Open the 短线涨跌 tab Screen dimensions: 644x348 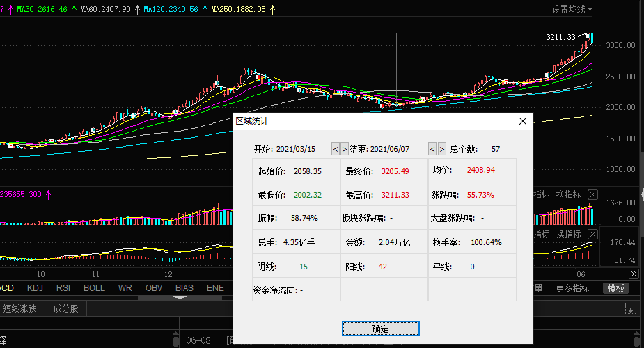click(x=19, y=308)
